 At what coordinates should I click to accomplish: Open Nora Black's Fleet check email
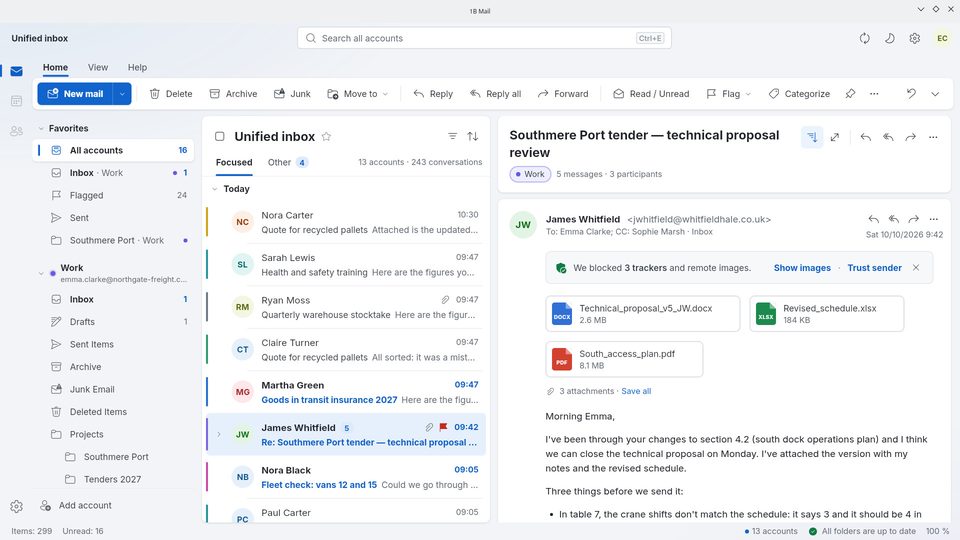tap(346, 478)
